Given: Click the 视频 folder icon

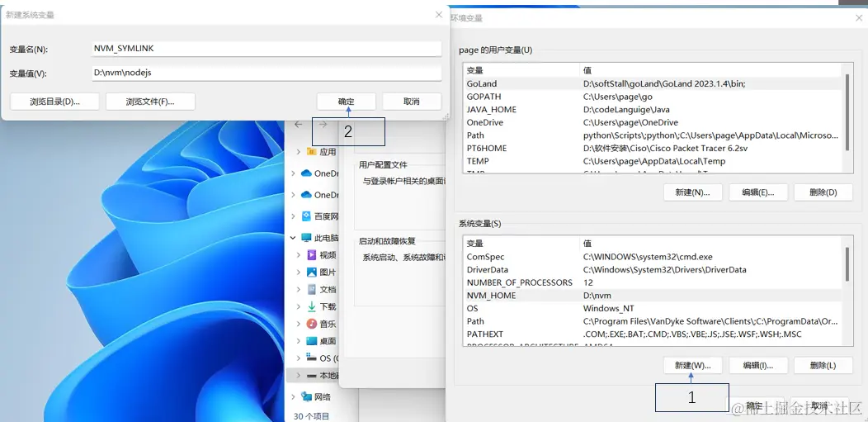Looking at the screenshot, I should 312,255.
